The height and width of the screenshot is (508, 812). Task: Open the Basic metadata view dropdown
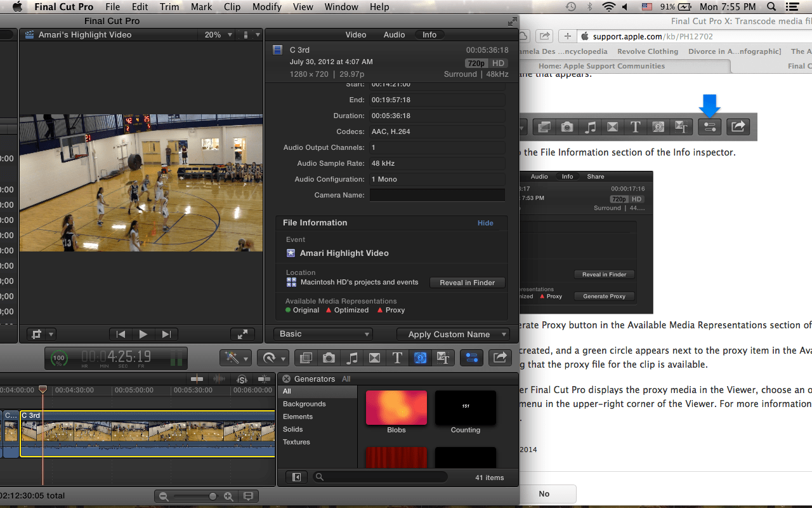point(323,333)
